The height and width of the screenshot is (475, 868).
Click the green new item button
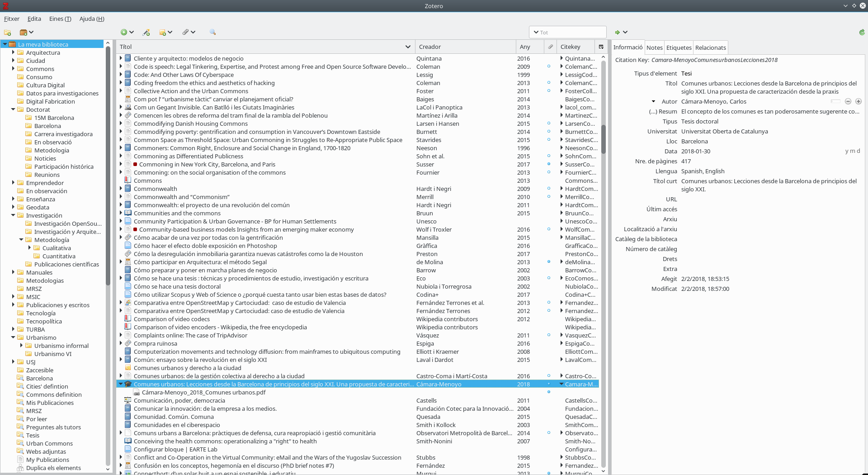pyautogui.click(x=124, y=32)
